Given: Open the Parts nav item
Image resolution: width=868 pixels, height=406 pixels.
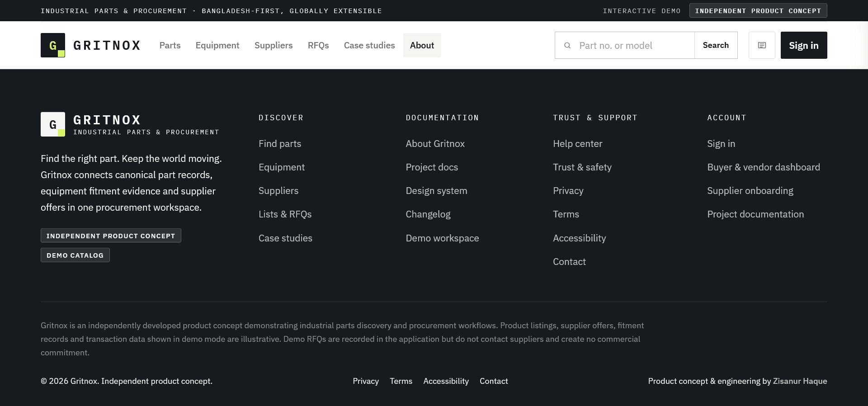Looking at the screenshot, I should 170,45.
